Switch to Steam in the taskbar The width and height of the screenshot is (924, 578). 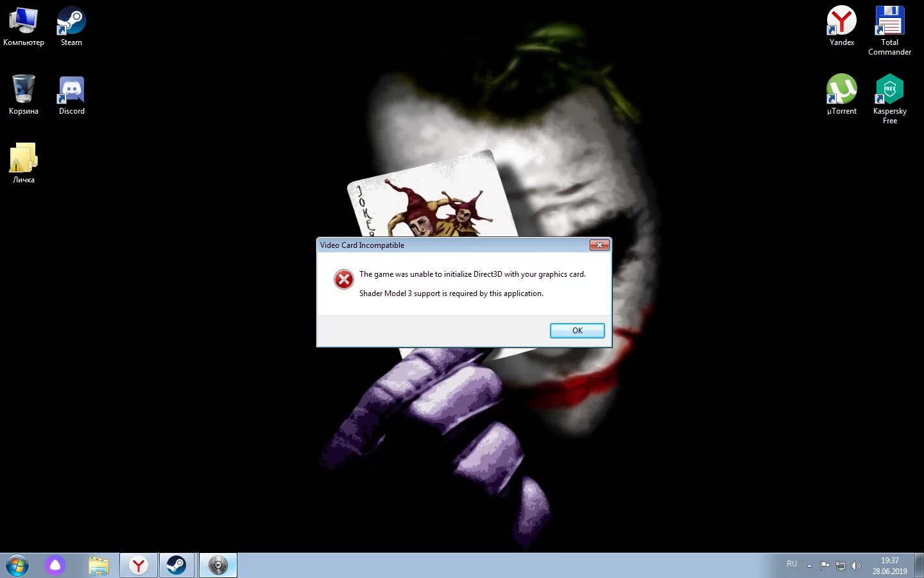(x=176, y=566)
